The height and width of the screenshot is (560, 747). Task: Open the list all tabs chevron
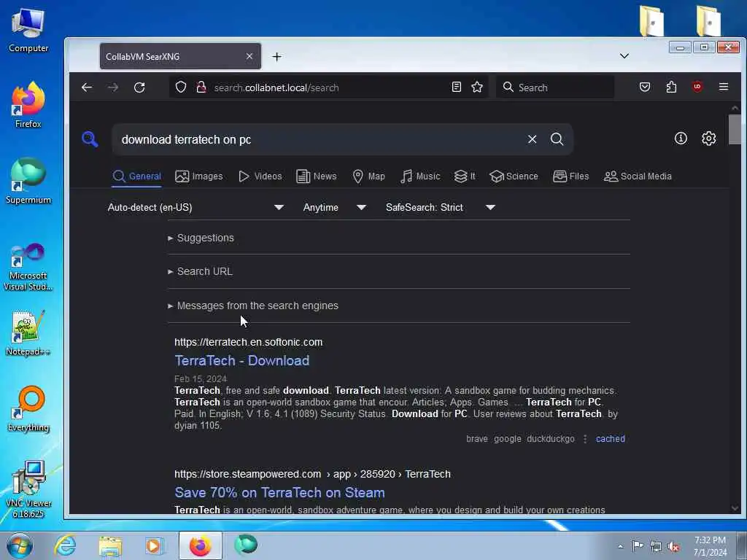(x=624, y=56)
